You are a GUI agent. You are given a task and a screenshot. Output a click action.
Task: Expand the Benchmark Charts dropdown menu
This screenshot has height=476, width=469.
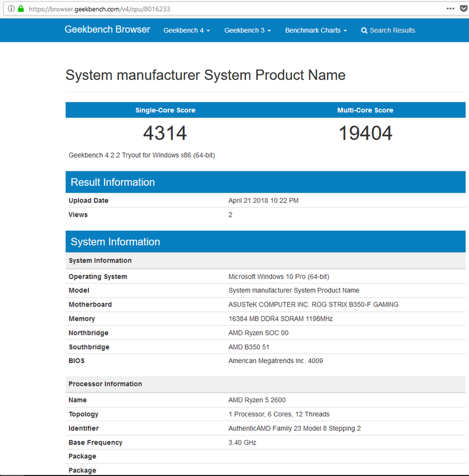coord(316,30)
